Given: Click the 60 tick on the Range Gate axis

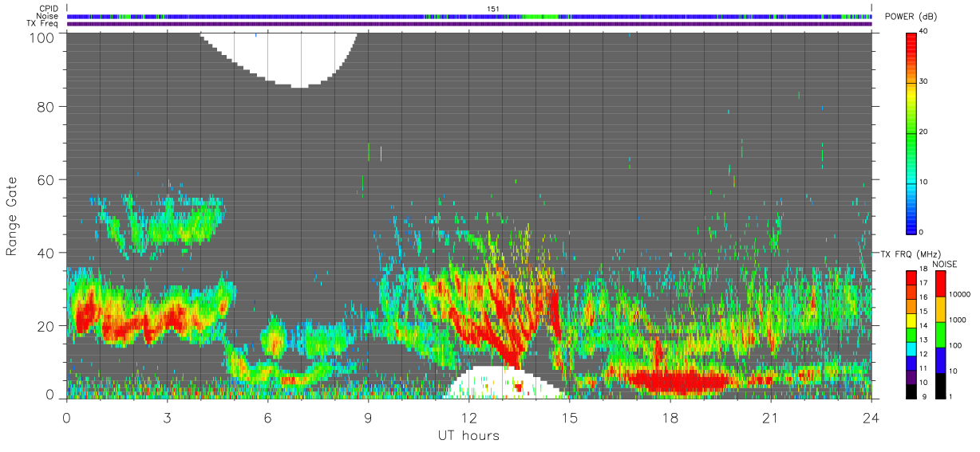Looking at the screenshot, I should [45, 179].
